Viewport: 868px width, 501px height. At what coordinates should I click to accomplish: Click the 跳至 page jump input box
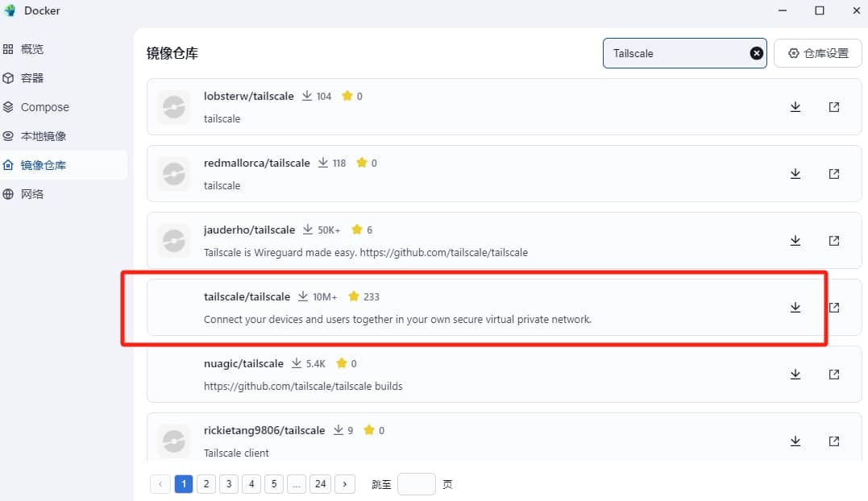pyautogui.click(x=417, y=484)
